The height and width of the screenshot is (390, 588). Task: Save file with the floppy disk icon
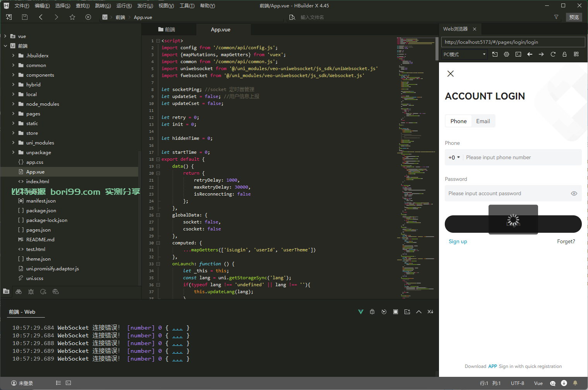[x=25, y=17]
